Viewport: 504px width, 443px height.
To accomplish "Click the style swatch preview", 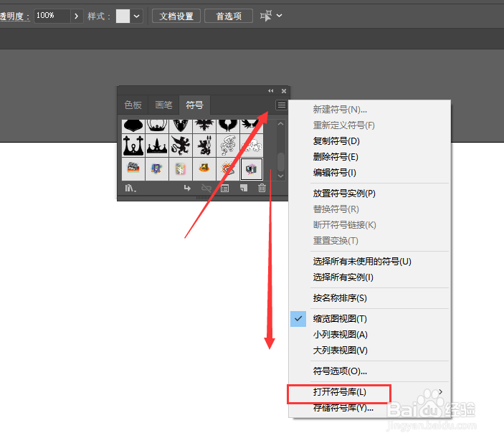I will (123, 16).
